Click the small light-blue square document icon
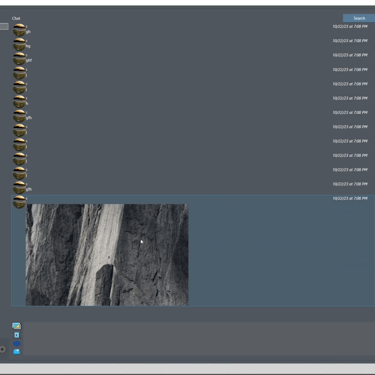Viewport: 375px width, 375px height. (17, 335)
